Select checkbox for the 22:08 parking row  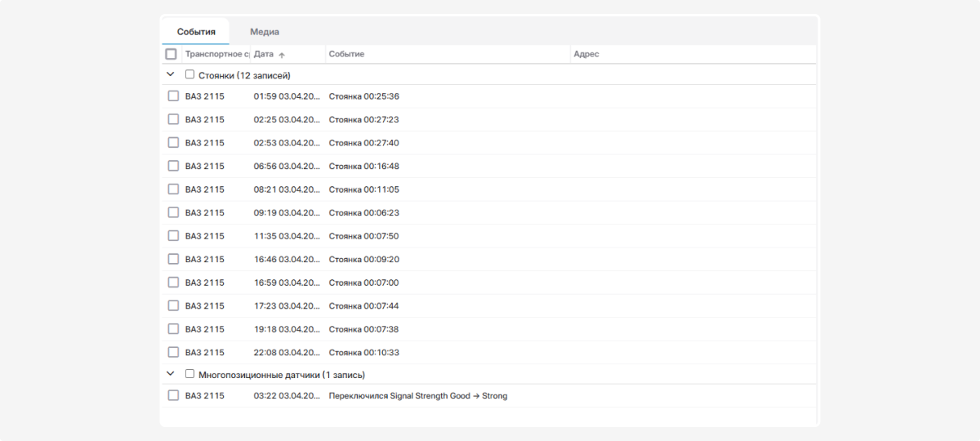coord(173,352)
